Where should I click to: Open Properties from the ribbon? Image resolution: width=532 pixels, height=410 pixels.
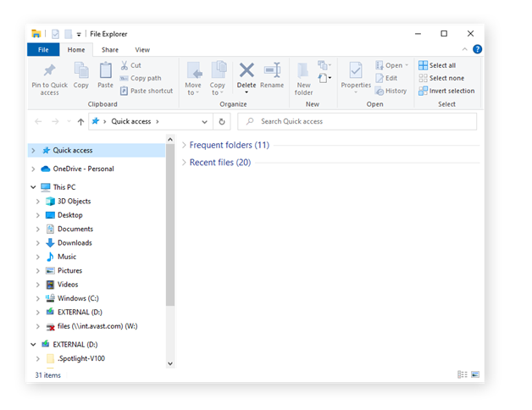pos(356,70)
